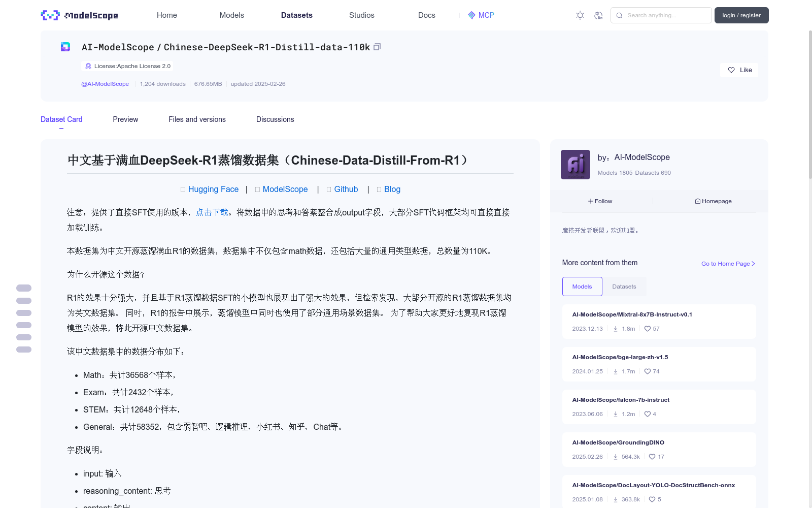This screenshot has width=812, height=508.
Task: Select the Models tab in sidebar
Action: (582, 287)
